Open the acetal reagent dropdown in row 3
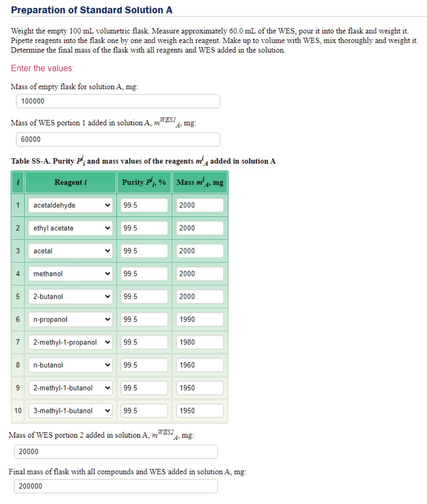 70,251
